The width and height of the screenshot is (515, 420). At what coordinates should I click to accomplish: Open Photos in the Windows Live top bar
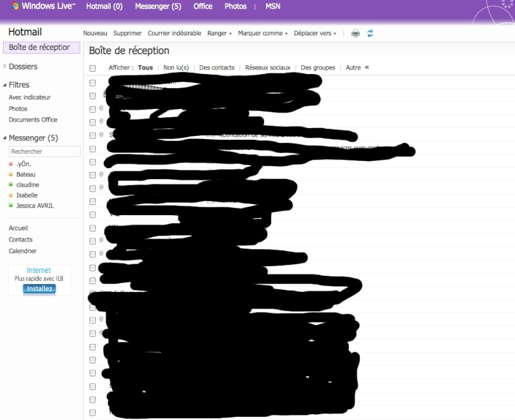click(236, 6)
